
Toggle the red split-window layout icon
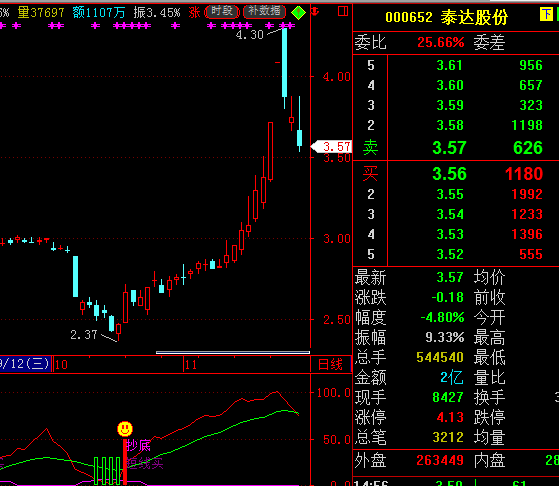pyautogui.click(x=343, y=11)
